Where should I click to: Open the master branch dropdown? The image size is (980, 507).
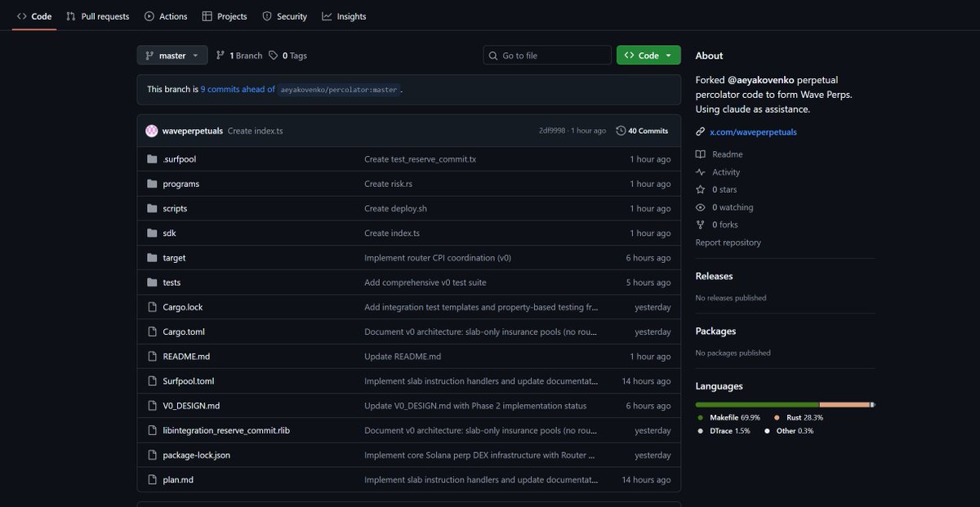(172, 56)
